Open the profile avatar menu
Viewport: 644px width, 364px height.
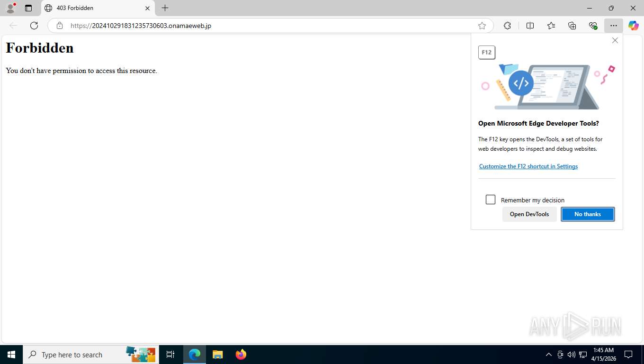tap(10, 8)
